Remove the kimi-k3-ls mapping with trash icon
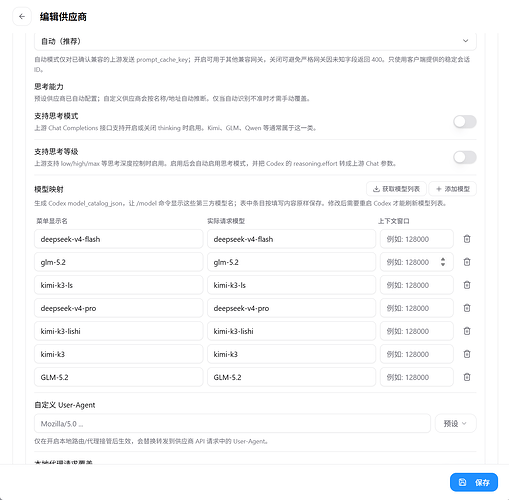Image resolution: width=509 pixels, height=500 pixels. [467, 285]
